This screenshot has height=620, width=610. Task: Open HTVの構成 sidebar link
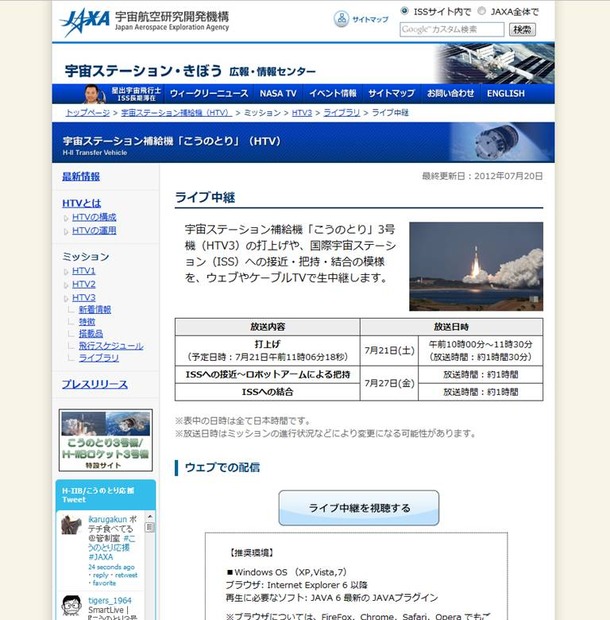click(x=94, y=217)
